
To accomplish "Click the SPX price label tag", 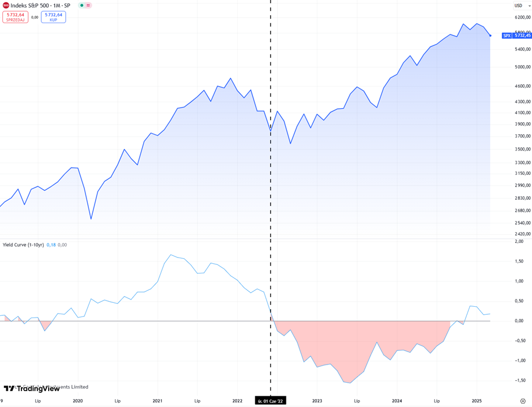I will 507,36.
